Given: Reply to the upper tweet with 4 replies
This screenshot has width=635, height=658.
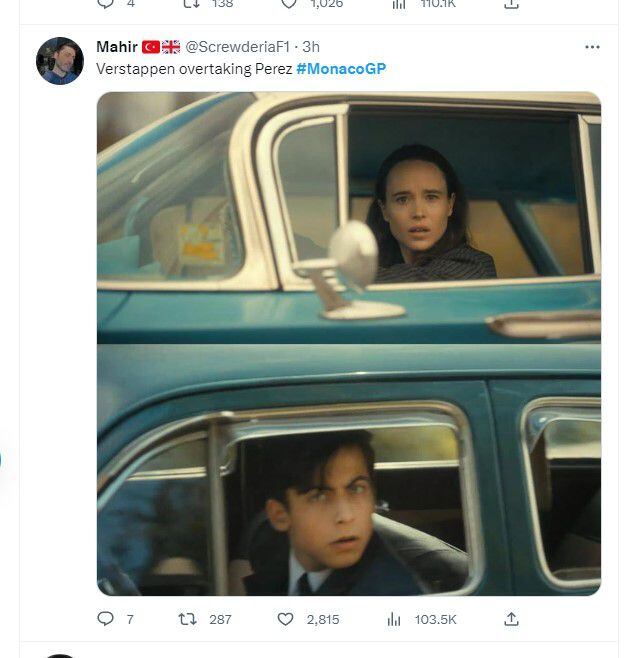Looking at the screenshot, I should point(106,4).
